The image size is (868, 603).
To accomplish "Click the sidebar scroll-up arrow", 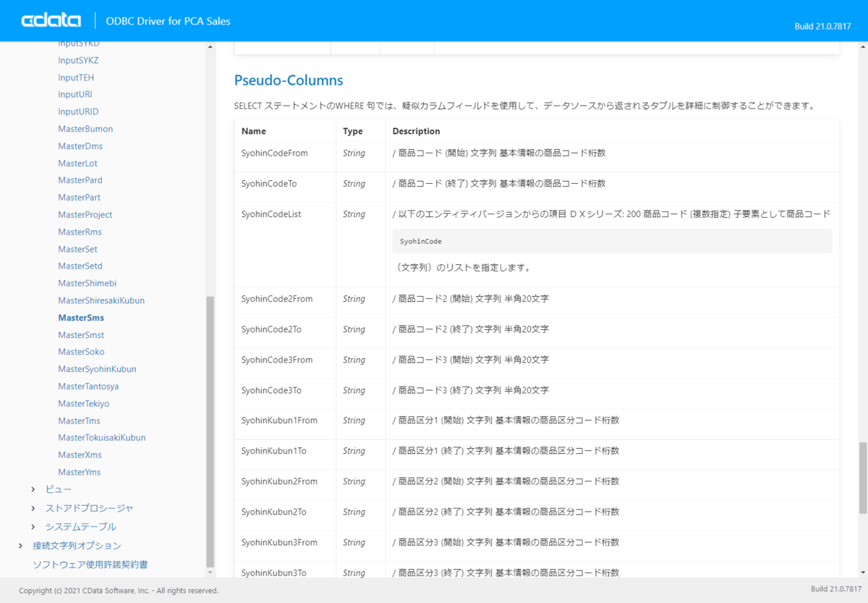I will pyautogui.click(x=210, y=47).
